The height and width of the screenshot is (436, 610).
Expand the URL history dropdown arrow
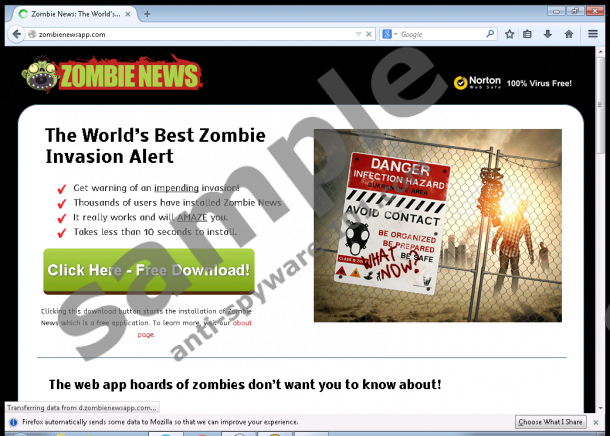[358, 34]
